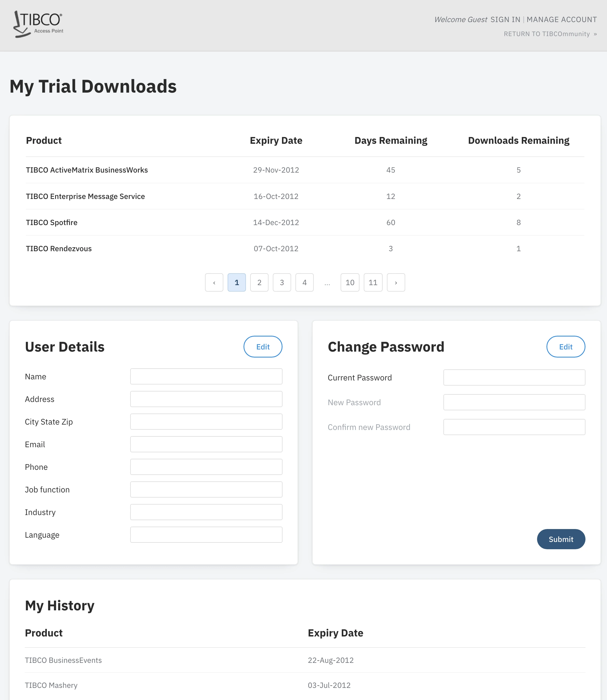Select the Confirm new Password field
This screenshot has width=607, height=700.
tap(514, 427)
